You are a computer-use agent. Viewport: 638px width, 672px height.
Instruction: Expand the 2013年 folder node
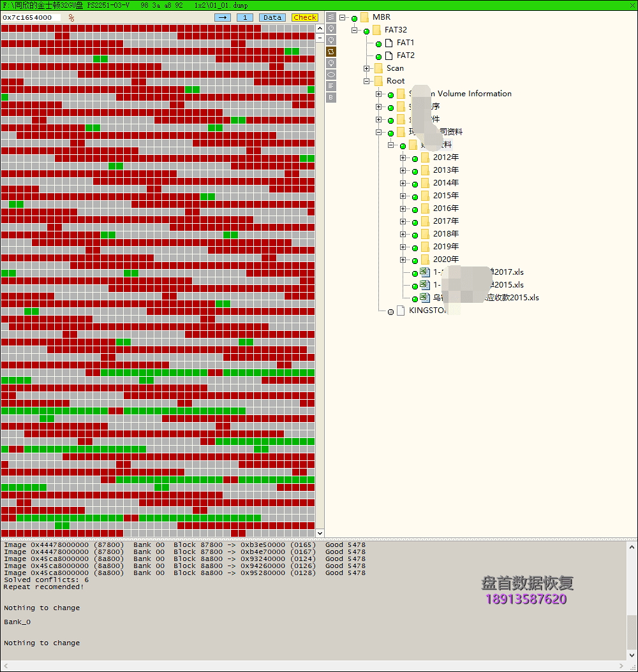click(x=403, y=171)
